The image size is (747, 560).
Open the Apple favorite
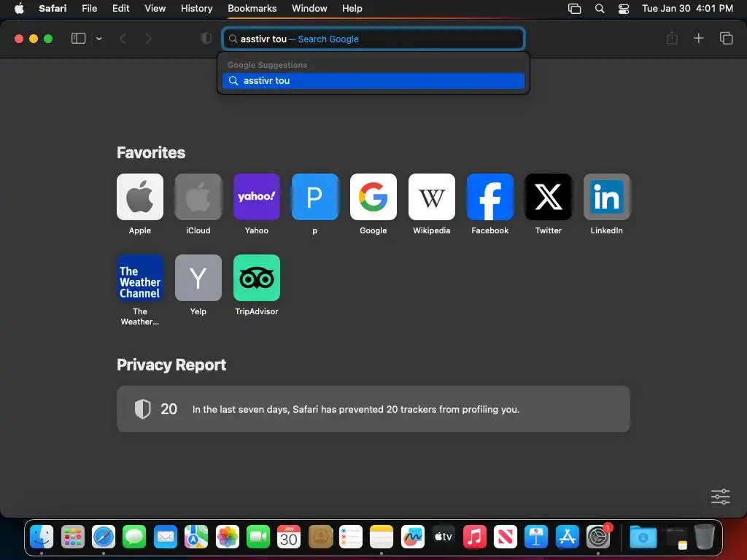pyautogui.click(x=140, y=197)
